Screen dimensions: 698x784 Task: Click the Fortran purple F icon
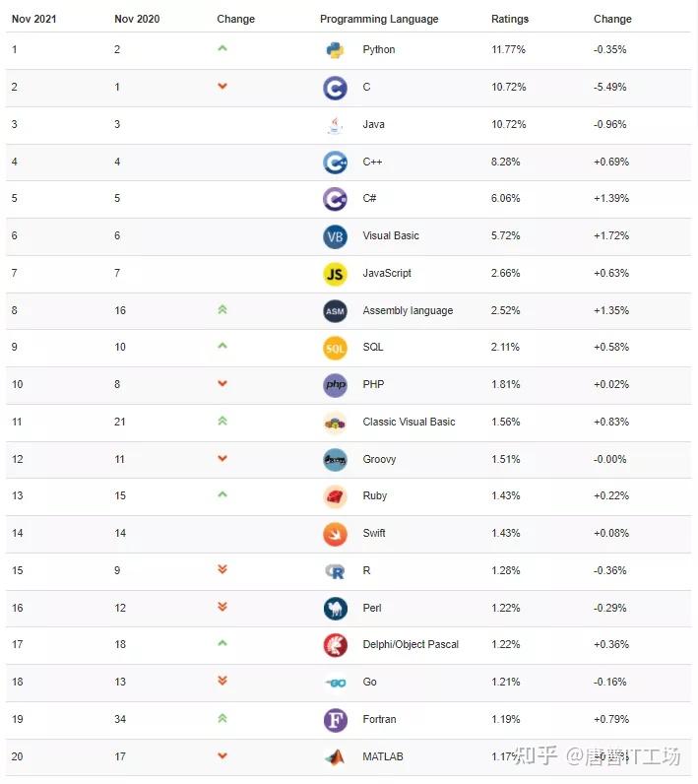coord(335,720)
